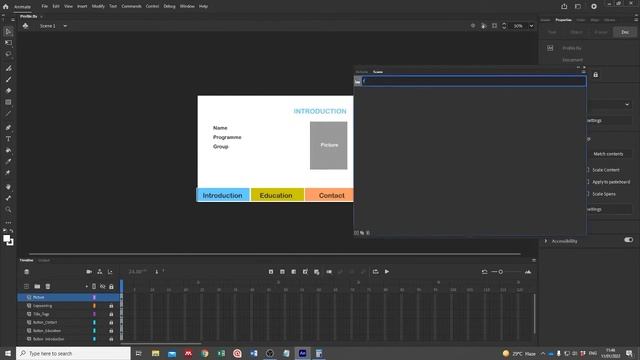Click the scene name input field
Viewport: 640px width, 360px height.
[x=474, y=81]
